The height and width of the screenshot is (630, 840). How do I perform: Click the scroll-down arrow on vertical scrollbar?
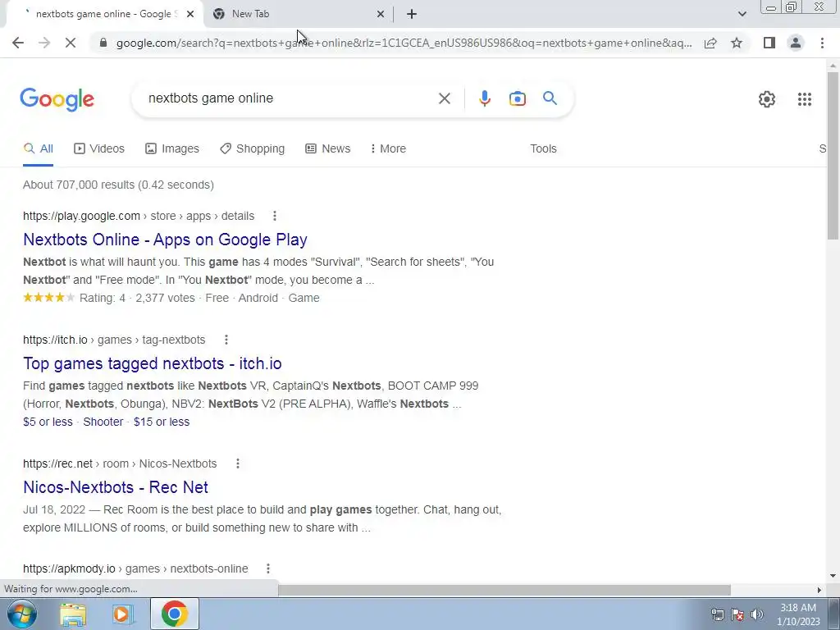point(833,577)
